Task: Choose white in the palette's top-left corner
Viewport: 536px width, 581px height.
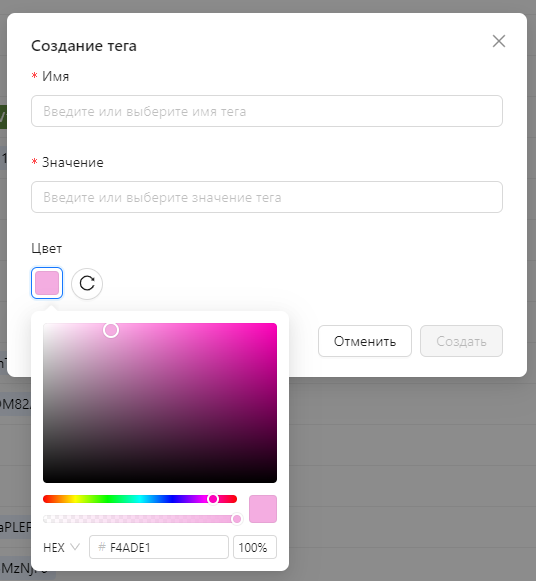Action: (45, 325)
